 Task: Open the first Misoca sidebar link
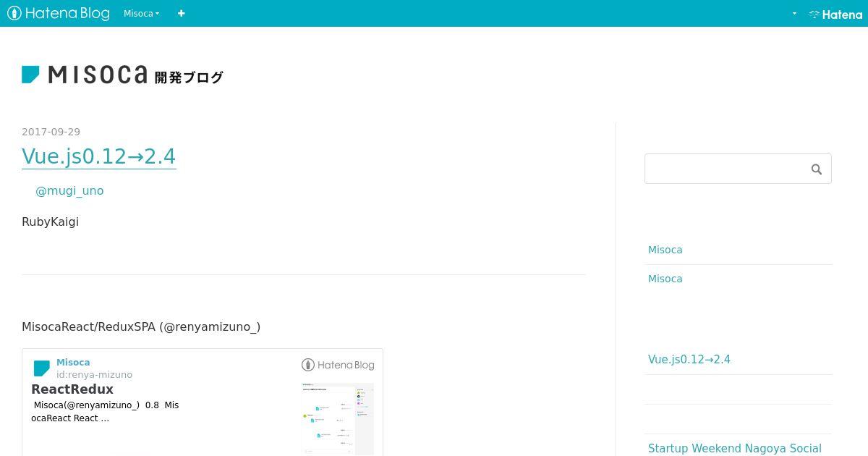(665, 250)
